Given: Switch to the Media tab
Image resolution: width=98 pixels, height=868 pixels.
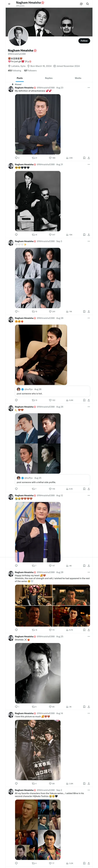Looking at the screenshot, I should (x=78, y=78).
